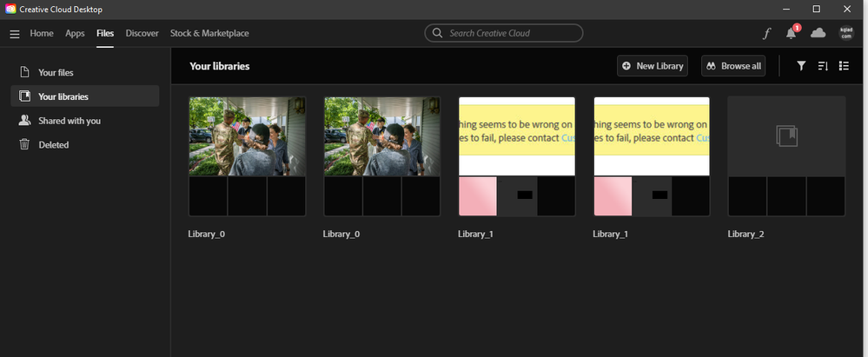Open the Deleted items section
Image resolution: width=868 pixels, height=357 pixels.
point(84,144)
